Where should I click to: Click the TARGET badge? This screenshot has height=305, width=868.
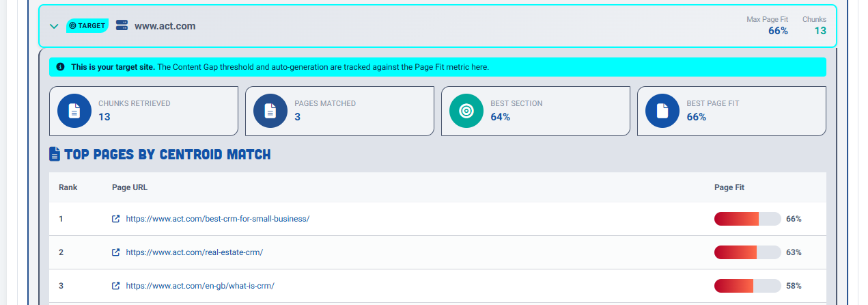tap(87, 26)
